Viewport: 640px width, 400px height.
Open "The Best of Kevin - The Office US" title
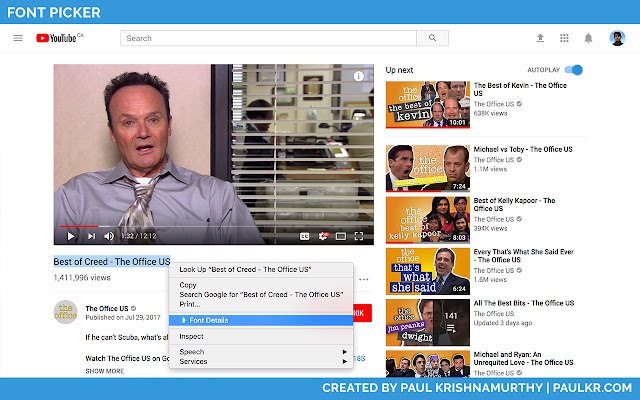[x=520, y=89]
